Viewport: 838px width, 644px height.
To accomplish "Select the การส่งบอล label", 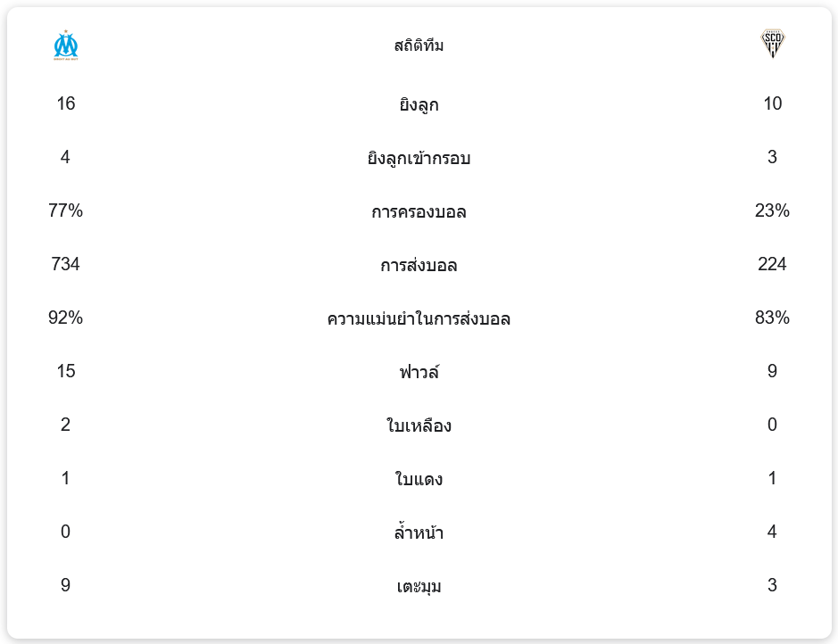I will [x=419, y=266].
